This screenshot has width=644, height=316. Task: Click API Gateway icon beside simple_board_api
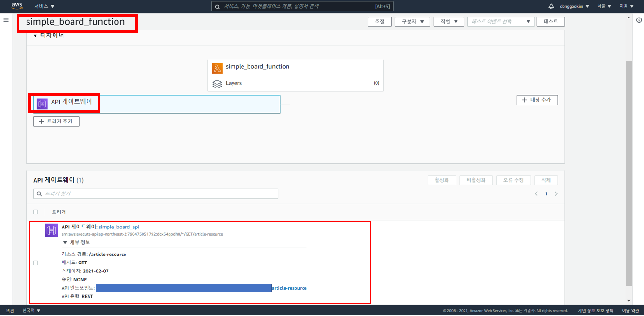point(51,230)
